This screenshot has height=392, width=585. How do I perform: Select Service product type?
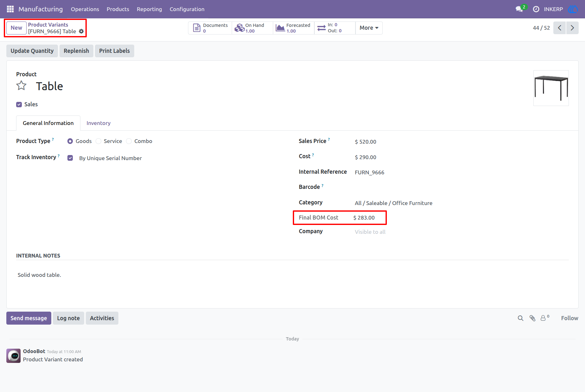pos(98,141)
